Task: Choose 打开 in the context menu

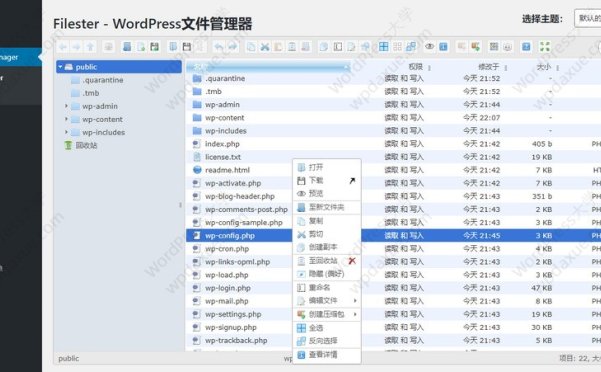Action: pos(327,167)
